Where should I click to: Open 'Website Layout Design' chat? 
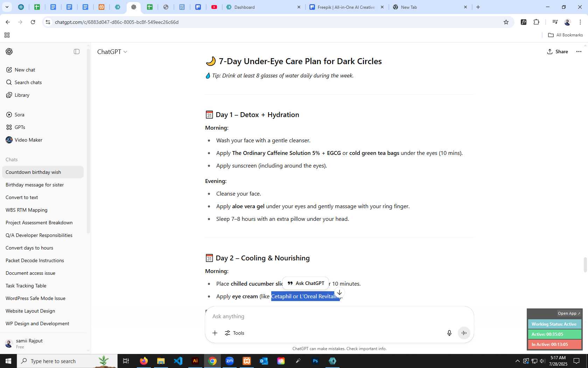pos(43,311)
